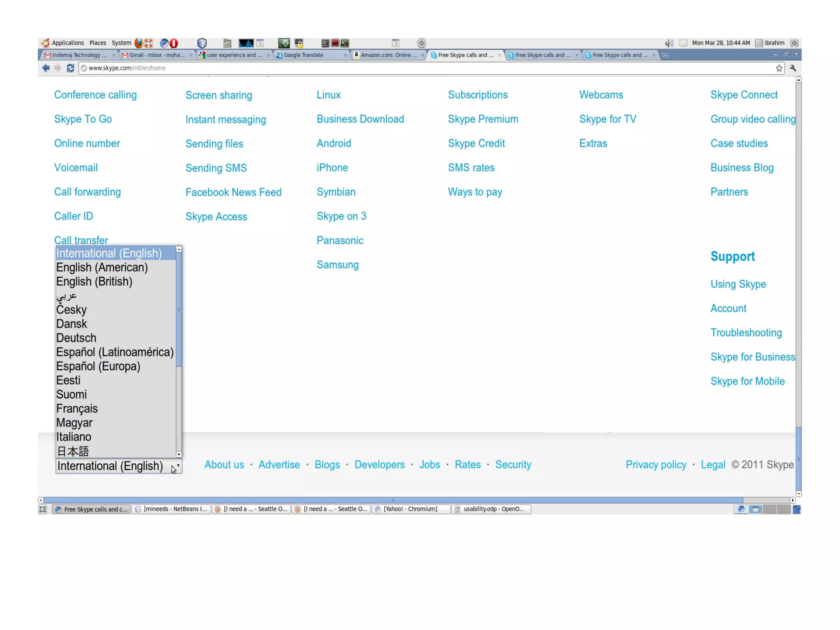Screen dimensions: 840x630
Task: Click the lock screen launcher icon
Action: point(299,43)
